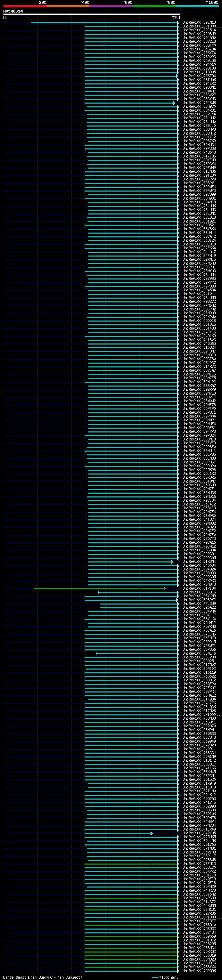Click label UniRef100_Q56ZD4
The width and height of the screenshot is (222, 980).
199,76
